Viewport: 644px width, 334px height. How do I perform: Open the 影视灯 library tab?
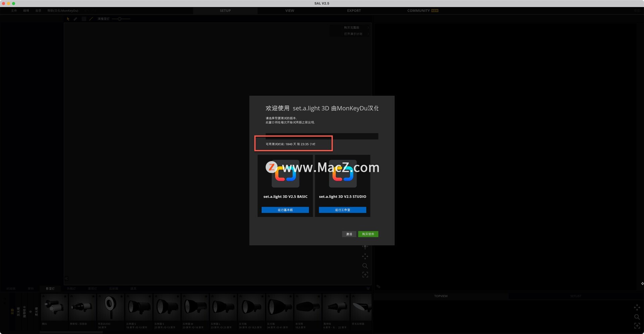(92, 289)
